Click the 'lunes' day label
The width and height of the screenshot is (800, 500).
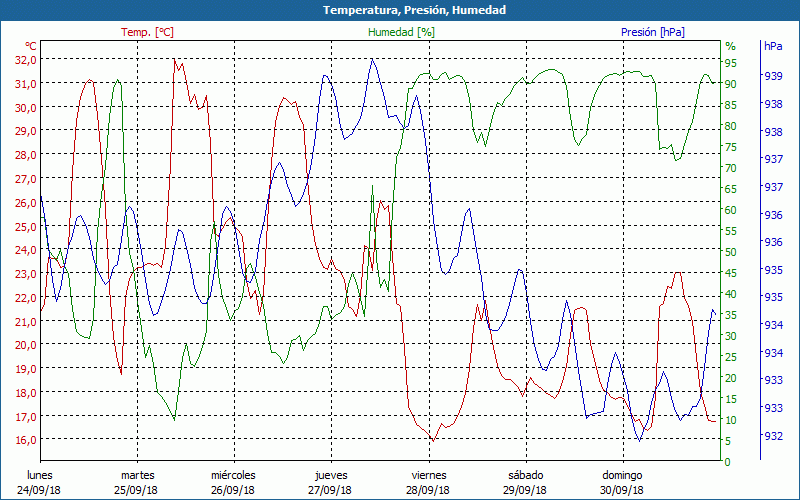40,475
